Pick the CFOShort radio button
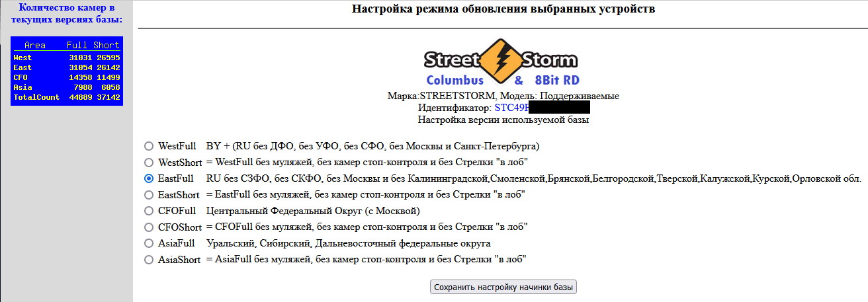This screenshot has height=302, width=868. pos(149,227)
